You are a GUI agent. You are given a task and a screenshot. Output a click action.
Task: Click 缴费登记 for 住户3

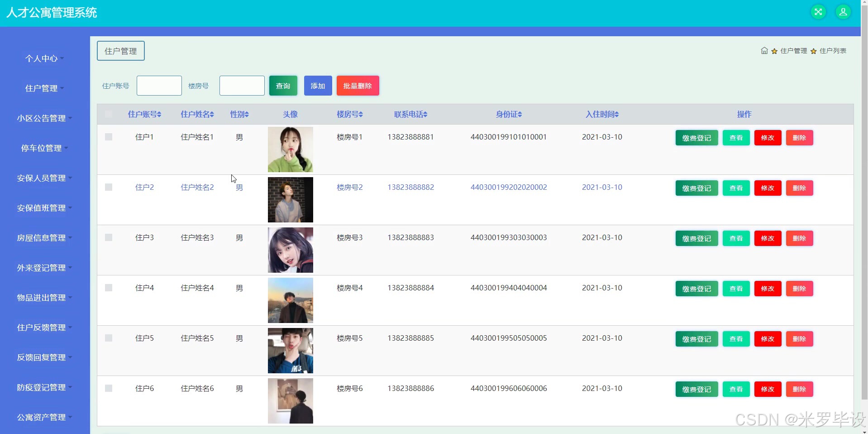coord(697,238)
